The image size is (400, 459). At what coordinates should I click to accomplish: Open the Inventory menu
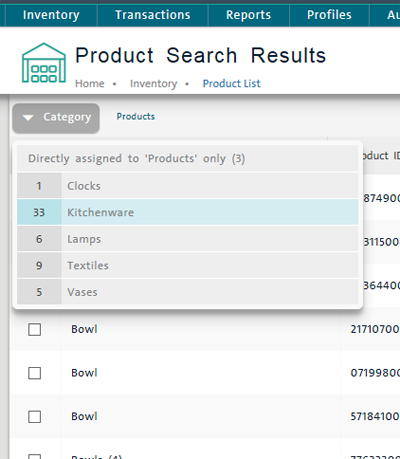pyautogui.click(x=51, y=15)
